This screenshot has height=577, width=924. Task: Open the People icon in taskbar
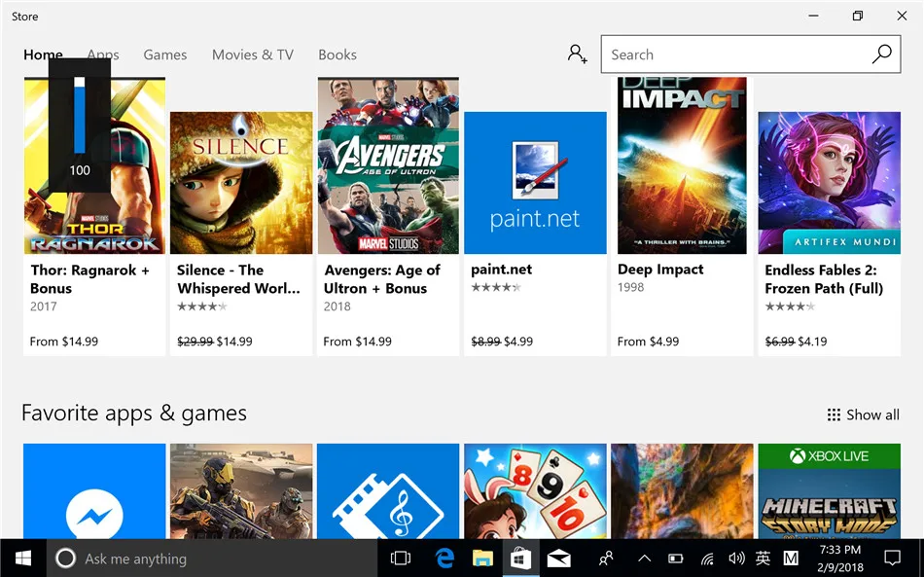coord(606,559)
